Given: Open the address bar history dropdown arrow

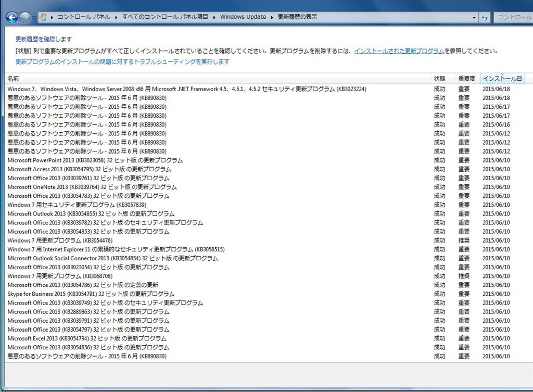Looking at the screenshot, I should [474, 17].
